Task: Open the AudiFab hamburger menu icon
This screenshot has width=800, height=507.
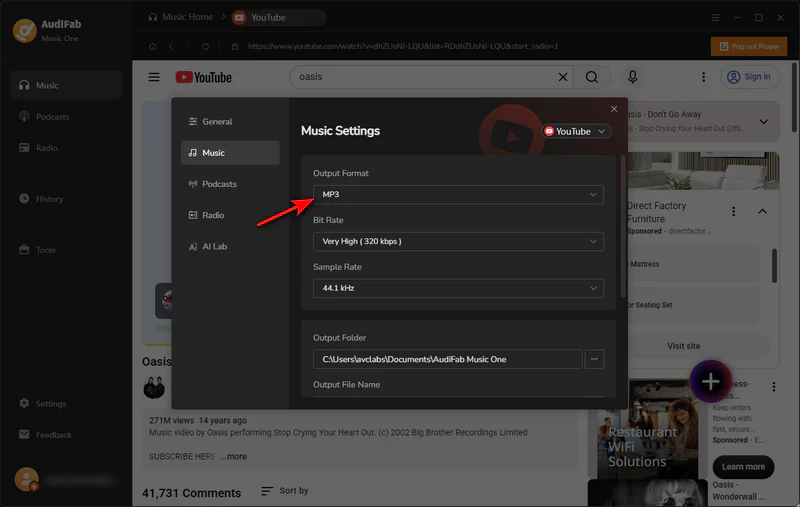Action: point(715,17)
